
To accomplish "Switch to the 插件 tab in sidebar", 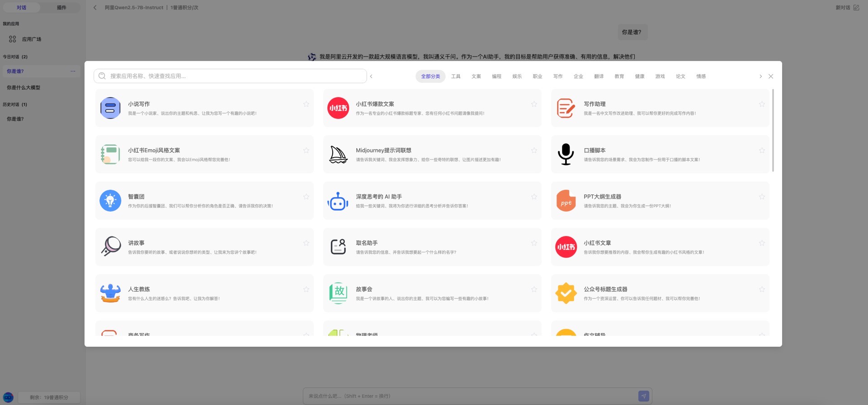I will (61, 8).
